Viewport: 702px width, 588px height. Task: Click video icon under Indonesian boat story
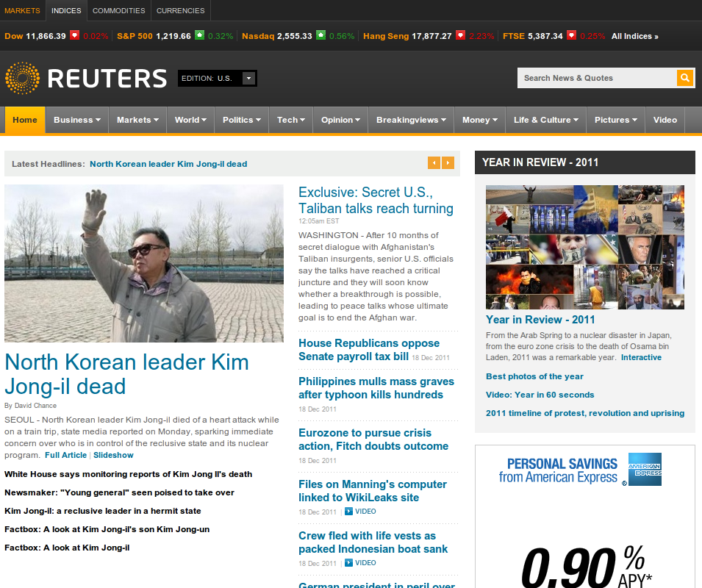(x=348, y=563)
